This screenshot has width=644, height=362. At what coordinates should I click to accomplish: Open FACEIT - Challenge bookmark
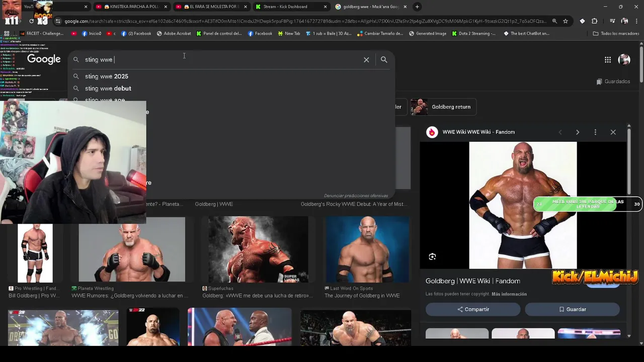tap(41, 34)
